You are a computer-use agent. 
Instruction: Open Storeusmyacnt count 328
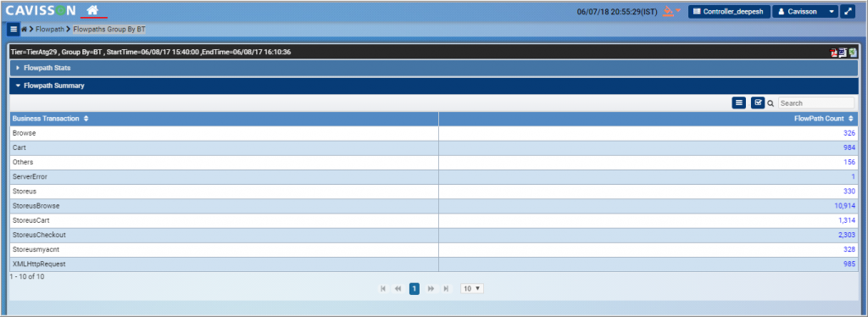(x=849, y=249)
